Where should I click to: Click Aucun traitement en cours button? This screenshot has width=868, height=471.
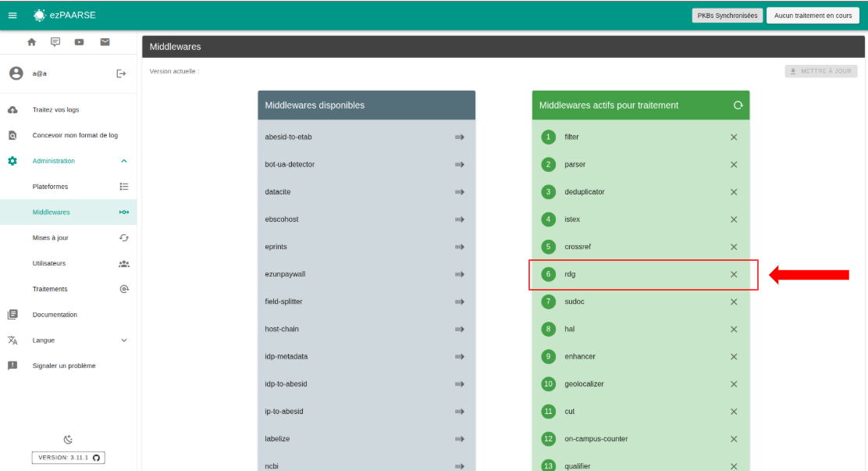[813, 16]
